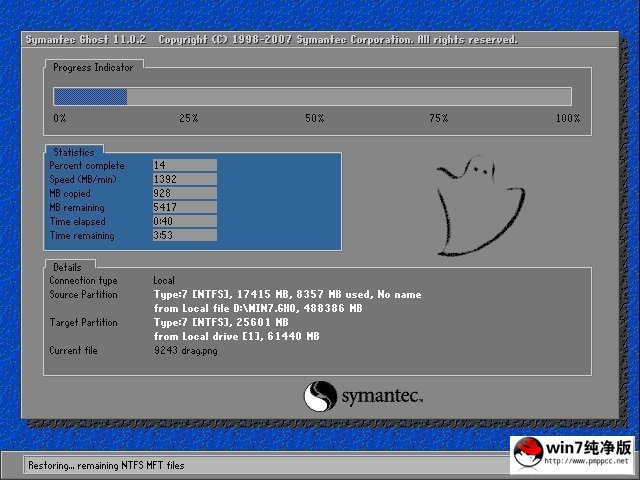Select the Statistics group label
The width and height of the screenshot is (640, 480).
click(74, 152)
